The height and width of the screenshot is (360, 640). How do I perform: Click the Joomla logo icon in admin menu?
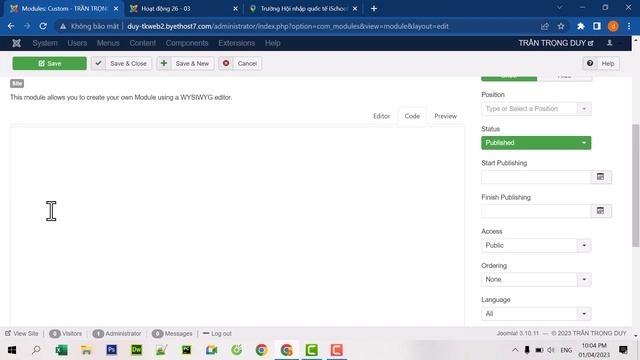[16, 43]
